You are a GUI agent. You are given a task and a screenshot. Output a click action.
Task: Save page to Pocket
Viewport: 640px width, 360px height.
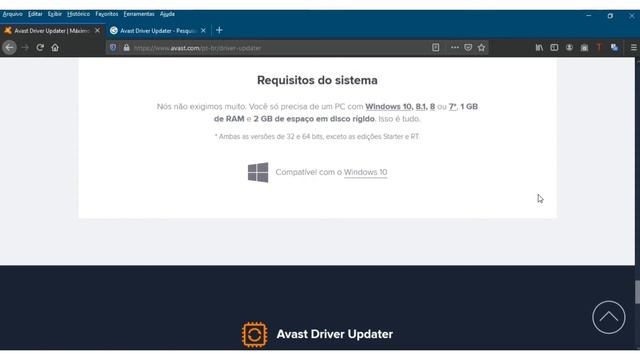(468, 48)
